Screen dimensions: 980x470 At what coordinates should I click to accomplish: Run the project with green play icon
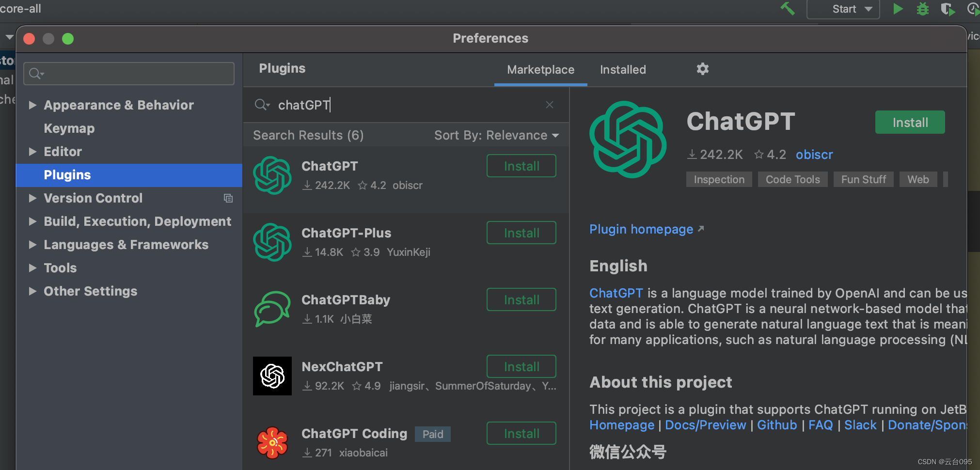[898, 9]
